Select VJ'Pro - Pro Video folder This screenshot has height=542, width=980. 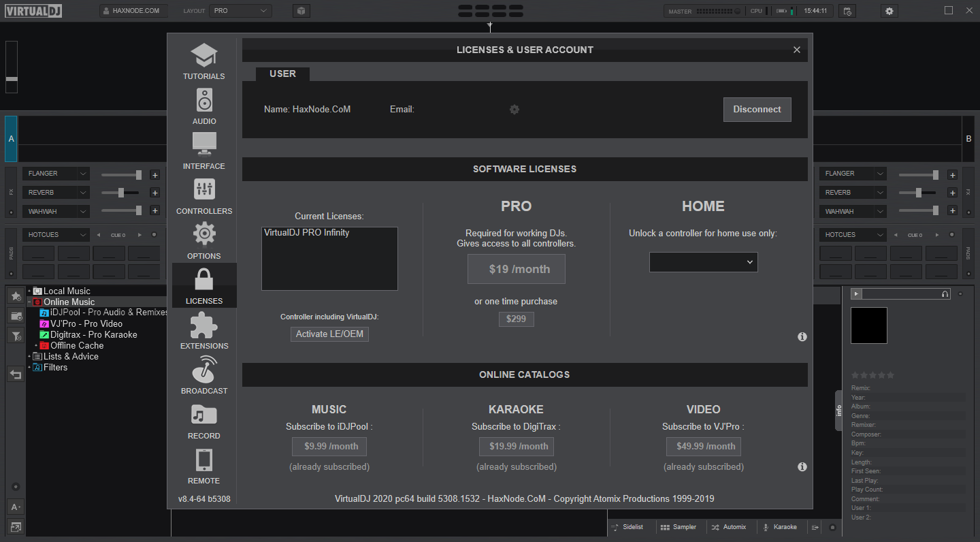[81, 323]
